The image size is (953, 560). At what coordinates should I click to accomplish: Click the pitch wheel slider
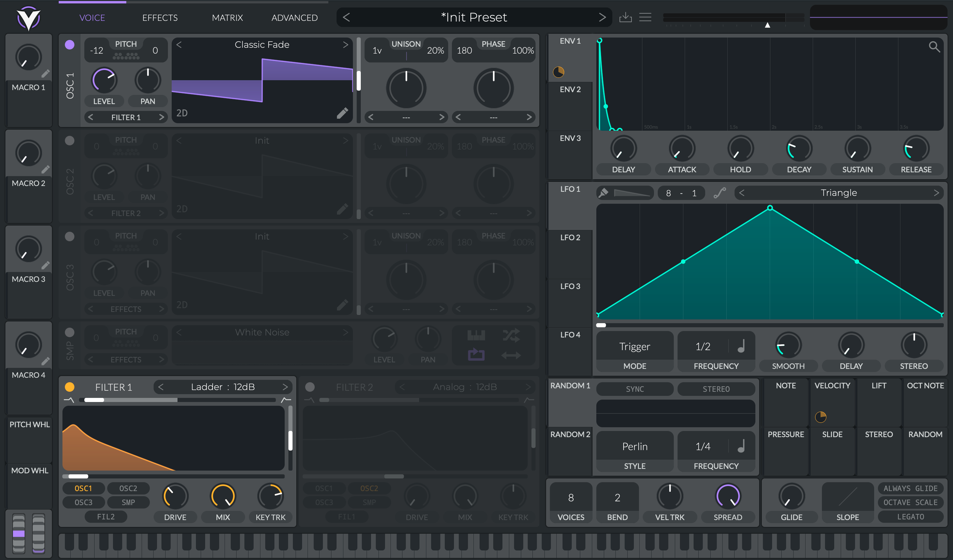tap(18, 533)
